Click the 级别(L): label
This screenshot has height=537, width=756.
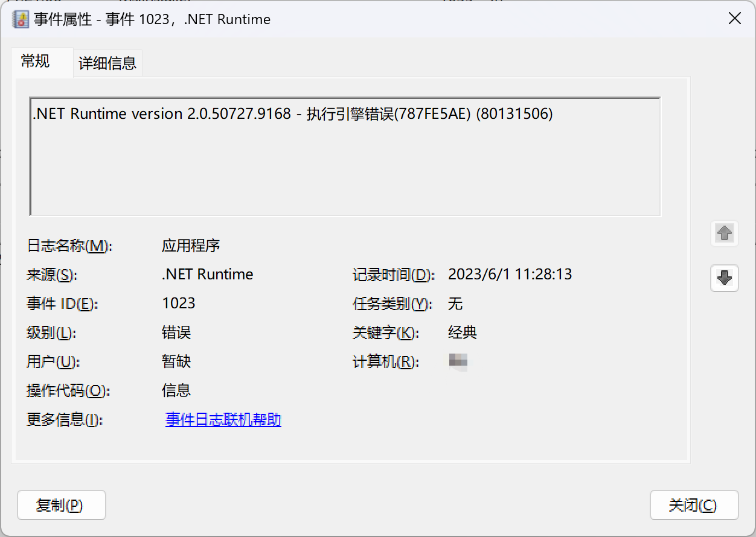[x=52, y=333]
